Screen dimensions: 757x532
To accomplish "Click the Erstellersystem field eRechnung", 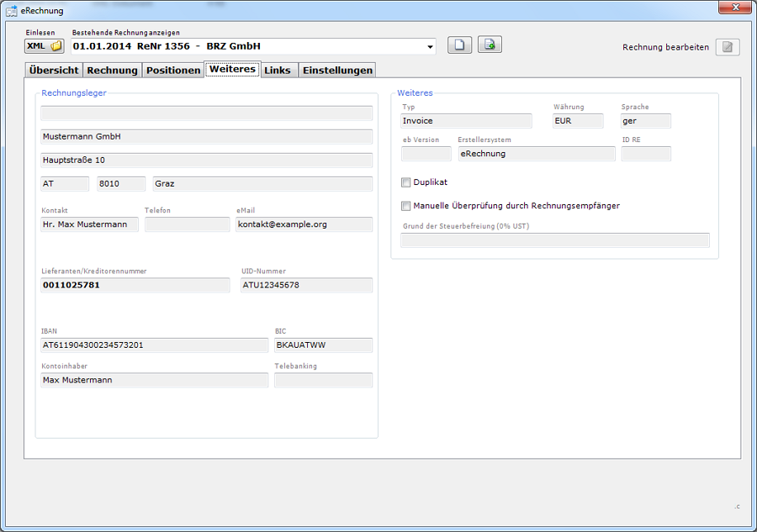I will (537, 154).
